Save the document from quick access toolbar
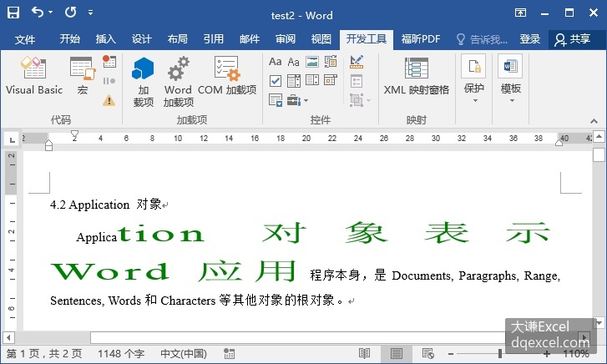The height and width of the screenshot is (364, 607). click(13, 13)
